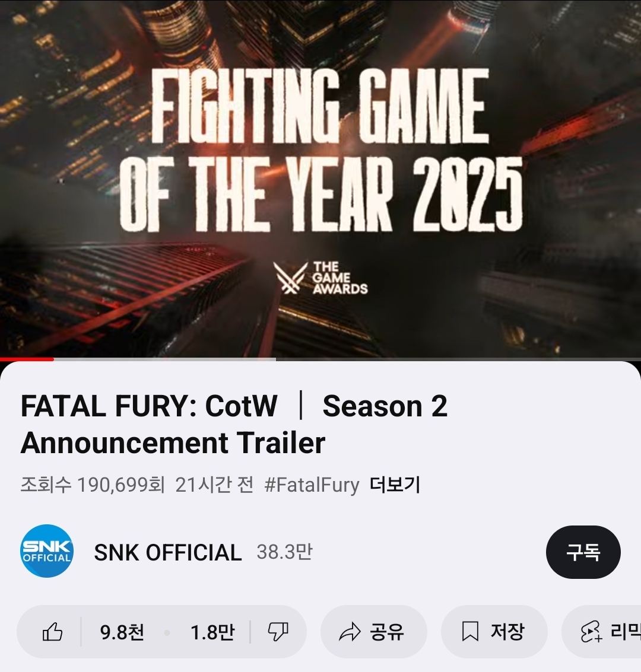Viewport: 641px width, 672px height.
Task: Toggle subscription with the 구독 button
Action: (x=583, y=552)
